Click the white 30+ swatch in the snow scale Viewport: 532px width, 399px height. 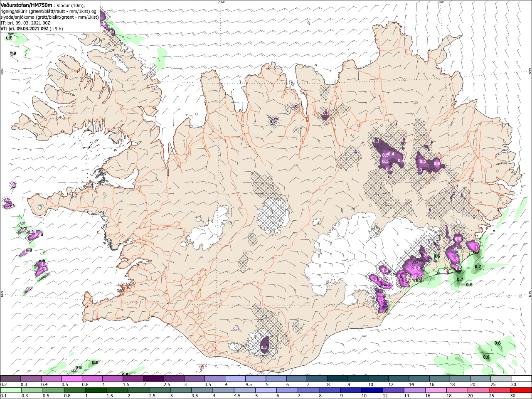point(521,379)
